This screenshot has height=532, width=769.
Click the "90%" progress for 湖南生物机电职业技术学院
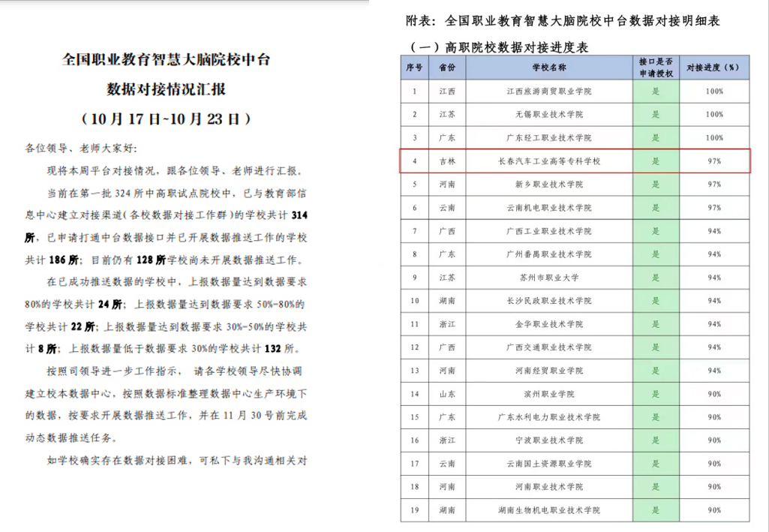point(714,510)
